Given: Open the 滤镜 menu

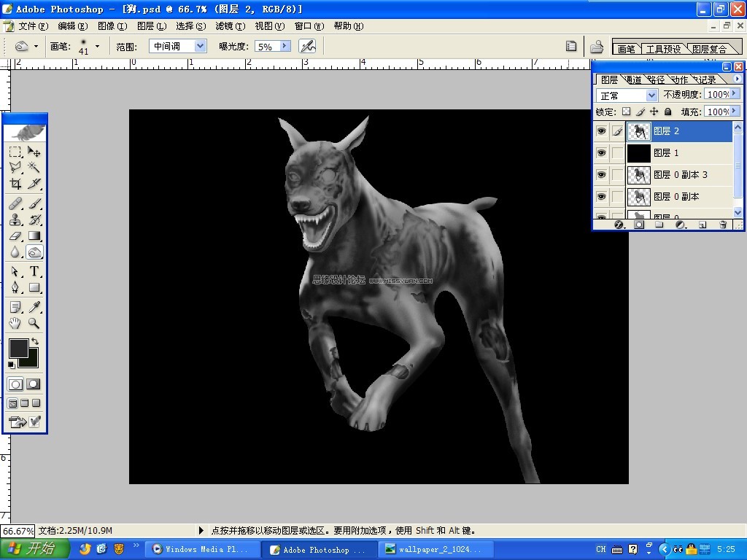Looking at the screenshot, I should point(231,26).
